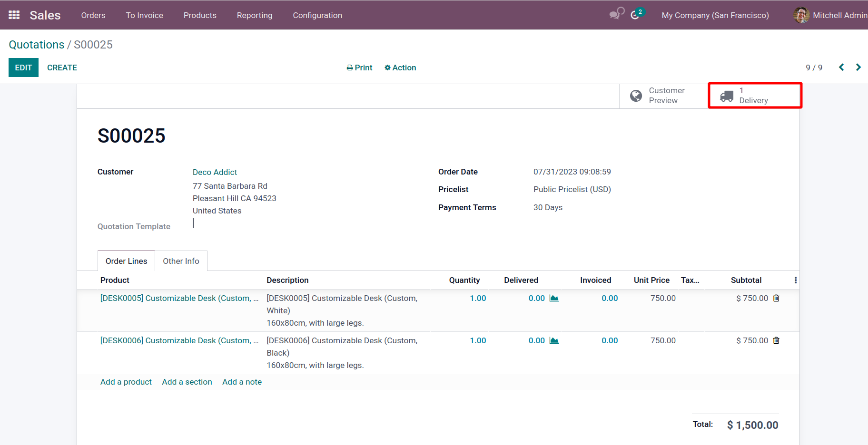This screenshot has height=445, width=868.
Task: Open the conversations chat icon
Action: click(x=616, y=14)
